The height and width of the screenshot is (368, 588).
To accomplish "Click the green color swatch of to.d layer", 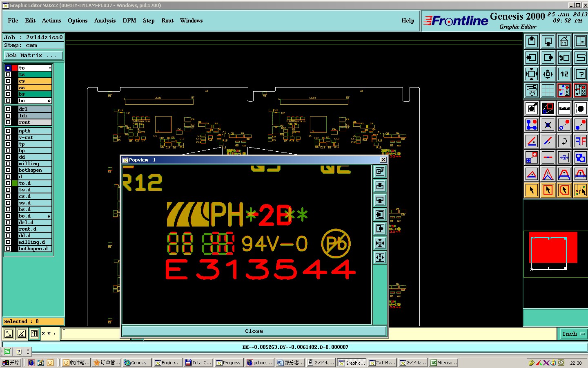I will pos(15,183).
